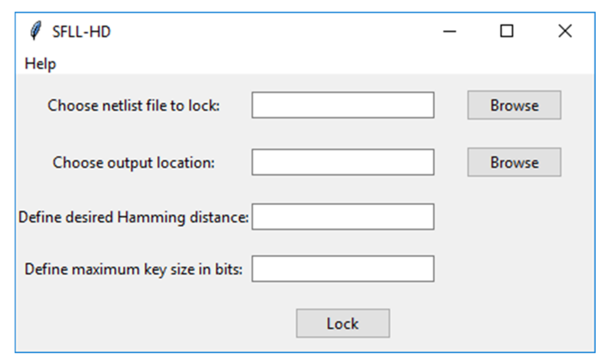608x364 pixels.
Task: Minimize the SFLL-HD window
Action: coord(449,31)
